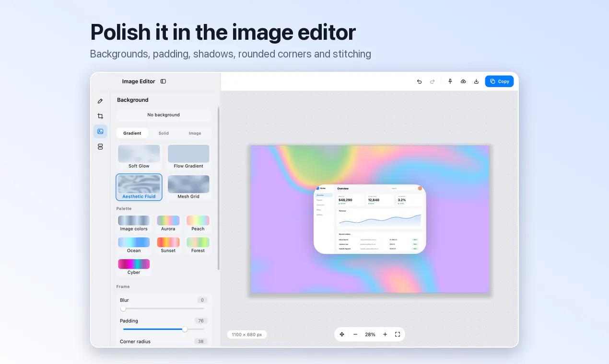Click the Palette section label
This screenshot has height=364, width=609.
124,208
